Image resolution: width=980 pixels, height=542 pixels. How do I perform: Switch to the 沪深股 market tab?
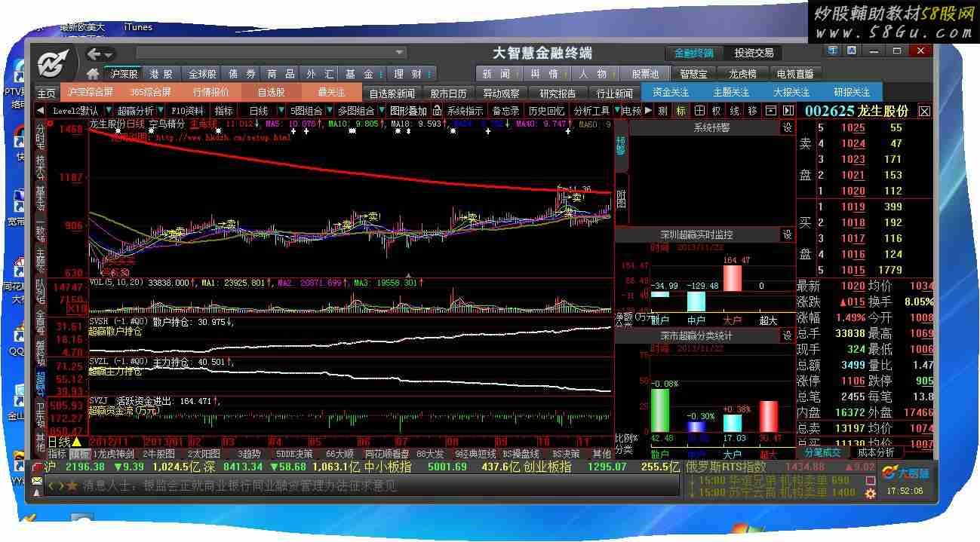(x=124, y=74)
